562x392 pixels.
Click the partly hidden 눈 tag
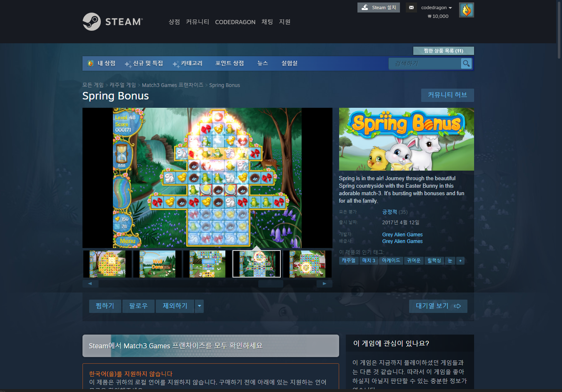[450, 261]
